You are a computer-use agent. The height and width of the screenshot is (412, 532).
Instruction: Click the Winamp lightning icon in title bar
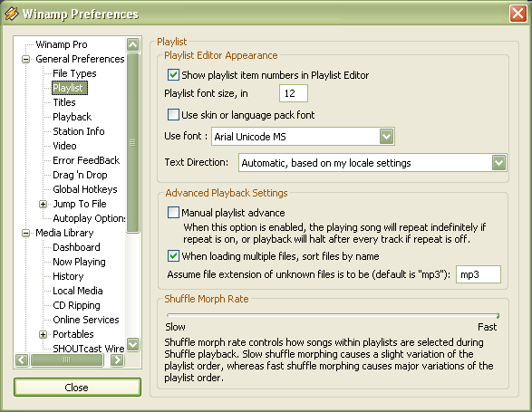(x=11, y=14)
